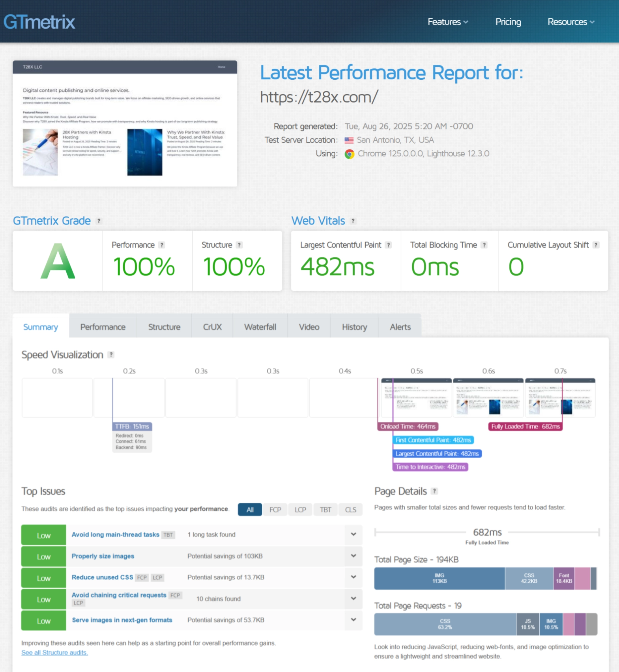
Task: Click the Font 18.4KB page size segment
Action: tap(564, 578)
